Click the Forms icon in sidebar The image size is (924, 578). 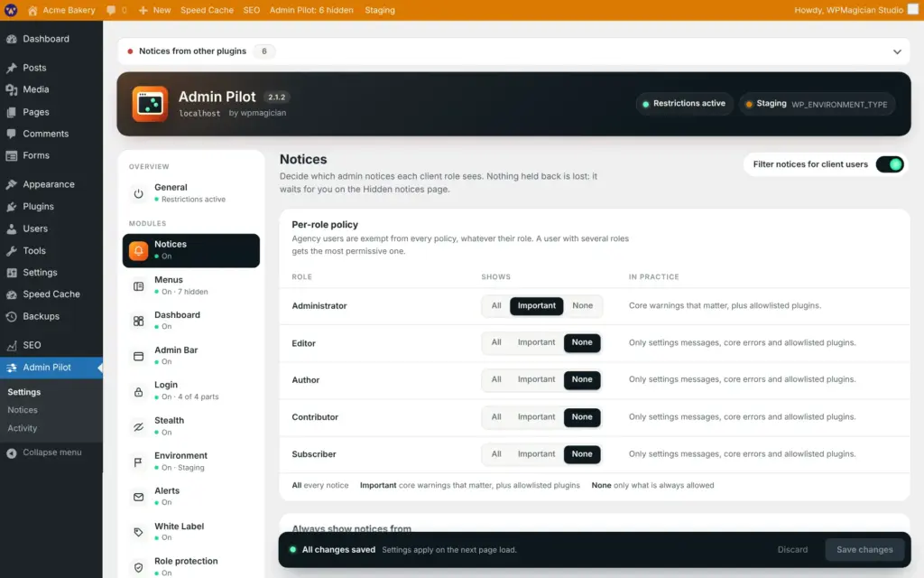click(x=12, y=155)
